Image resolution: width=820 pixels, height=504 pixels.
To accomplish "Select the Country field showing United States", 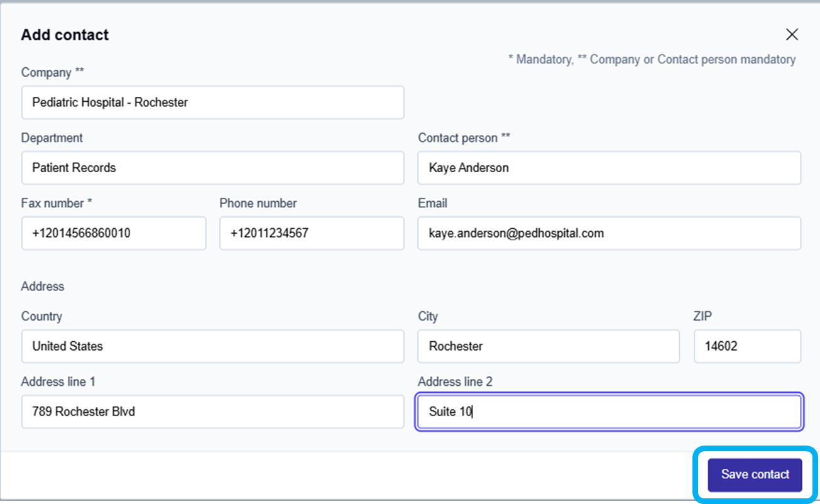I will pos(212,346).
